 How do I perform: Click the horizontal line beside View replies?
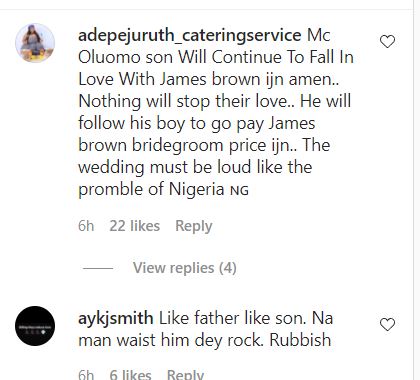point(98,268)
